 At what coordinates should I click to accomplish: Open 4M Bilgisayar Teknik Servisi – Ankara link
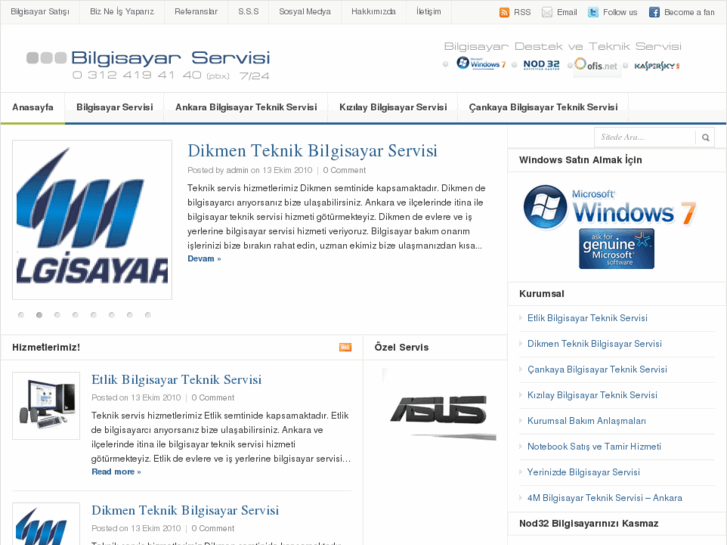coord(605,498)
